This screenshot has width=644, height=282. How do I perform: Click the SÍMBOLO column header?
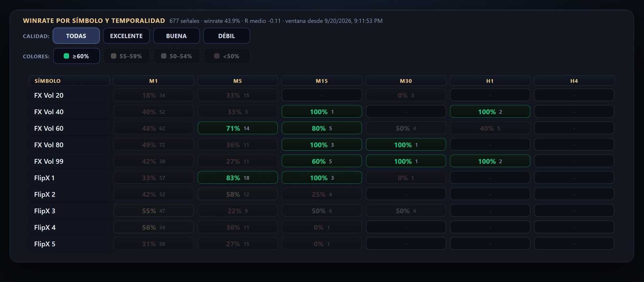(x=69, y=80)
